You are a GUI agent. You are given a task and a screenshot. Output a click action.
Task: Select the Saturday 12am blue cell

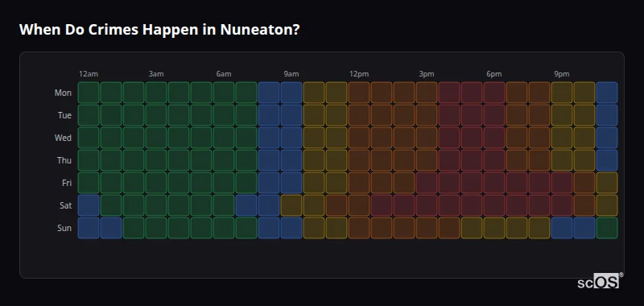click(x=89, y=205)
